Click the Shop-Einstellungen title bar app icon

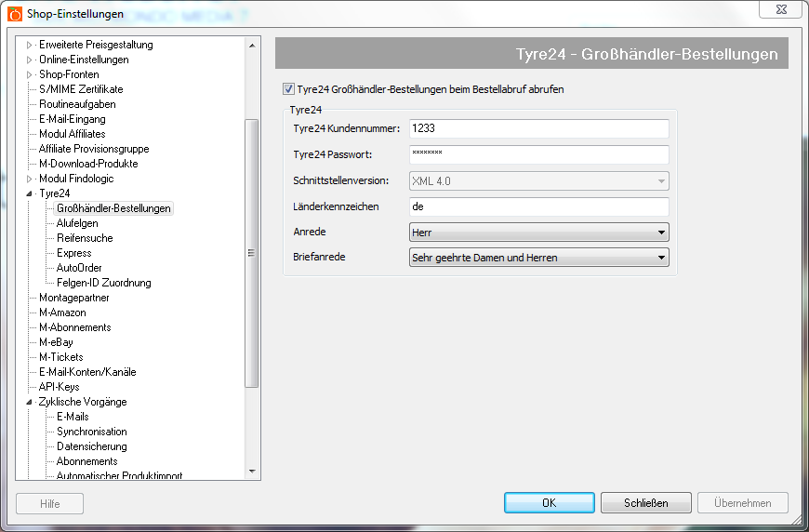tap(15, 14)
